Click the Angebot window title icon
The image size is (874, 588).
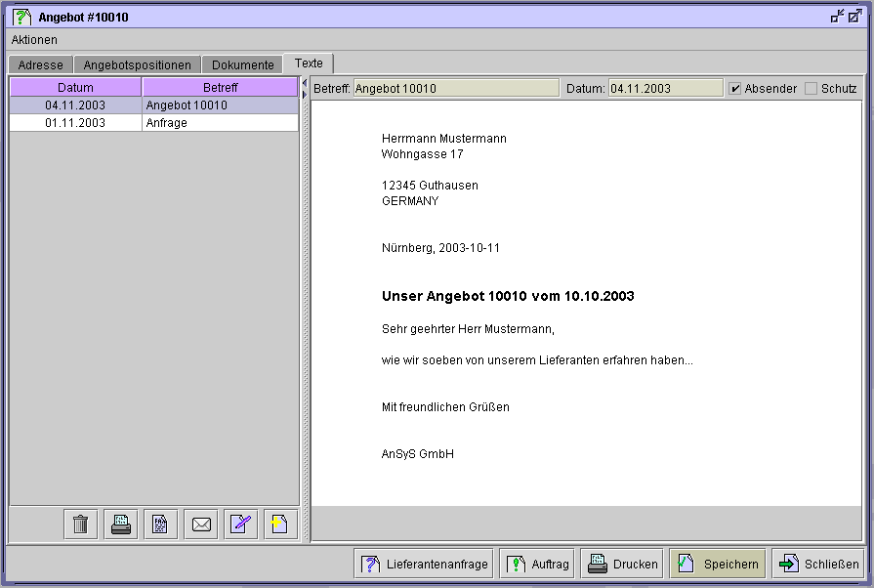pos(21,17)
